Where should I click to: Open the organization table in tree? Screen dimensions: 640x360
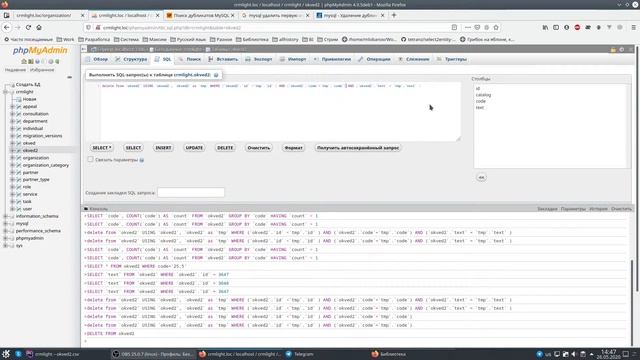point(36,158)
